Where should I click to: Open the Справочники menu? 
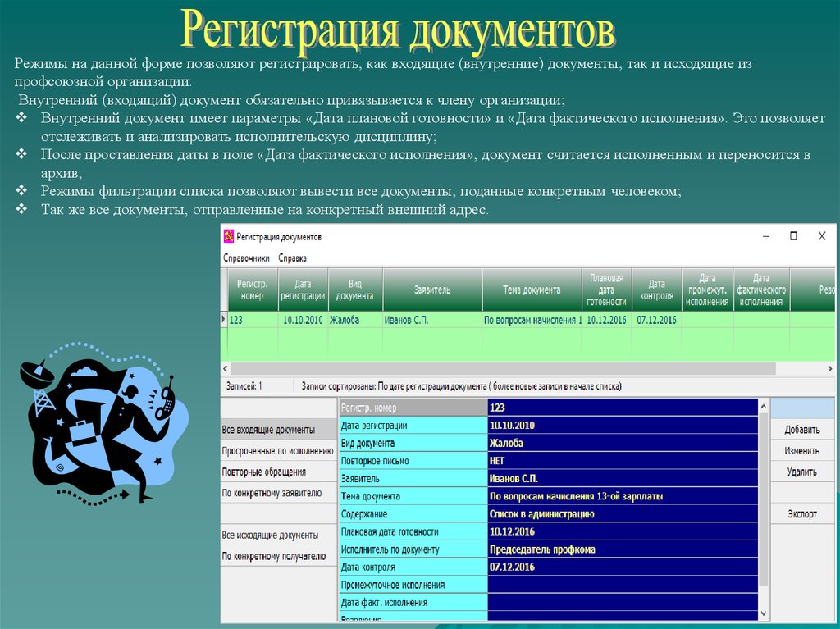[246, 258]
